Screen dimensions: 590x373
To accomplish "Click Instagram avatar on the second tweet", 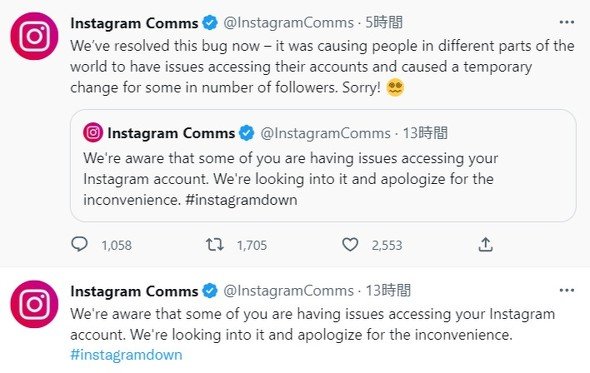I will (x=34, y=304).
